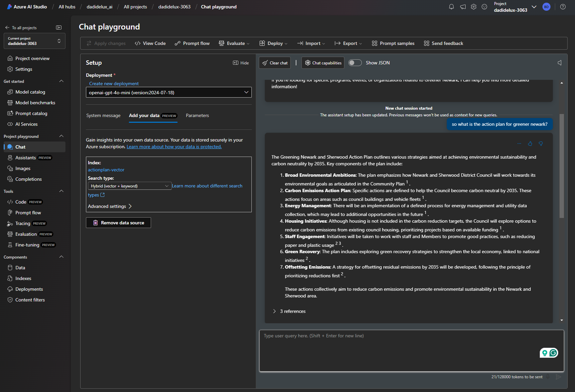
Task: Switch to the System message tab
Action: 103,115
